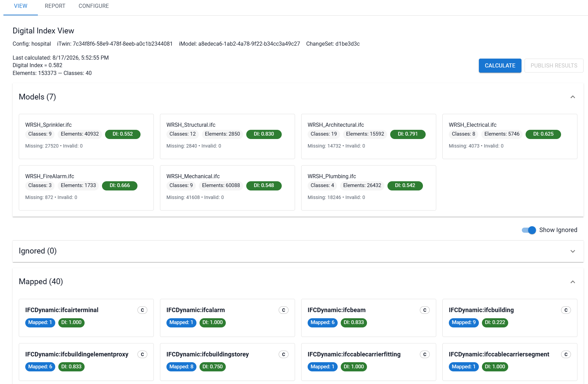Collapse the Models (7) section
The image size is (588, 384).
[573, 97]
